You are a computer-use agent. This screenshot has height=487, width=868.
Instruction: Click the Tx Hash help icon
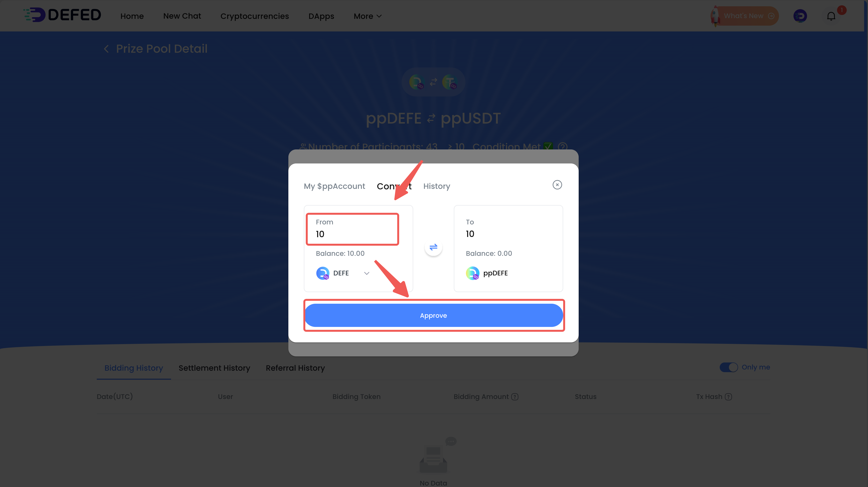(728, 397)
